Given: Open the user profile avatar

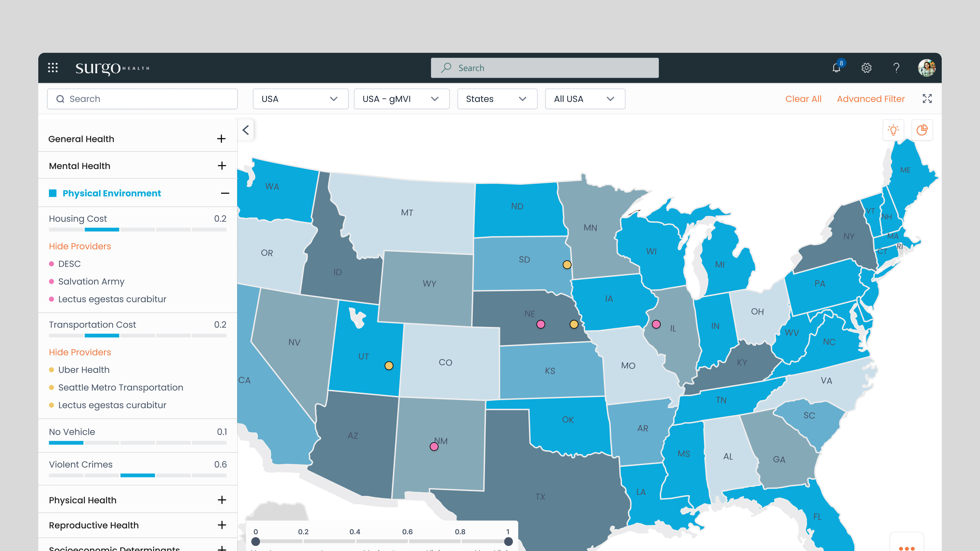Looking at the screenshot, I should click(x=926, y=68).
